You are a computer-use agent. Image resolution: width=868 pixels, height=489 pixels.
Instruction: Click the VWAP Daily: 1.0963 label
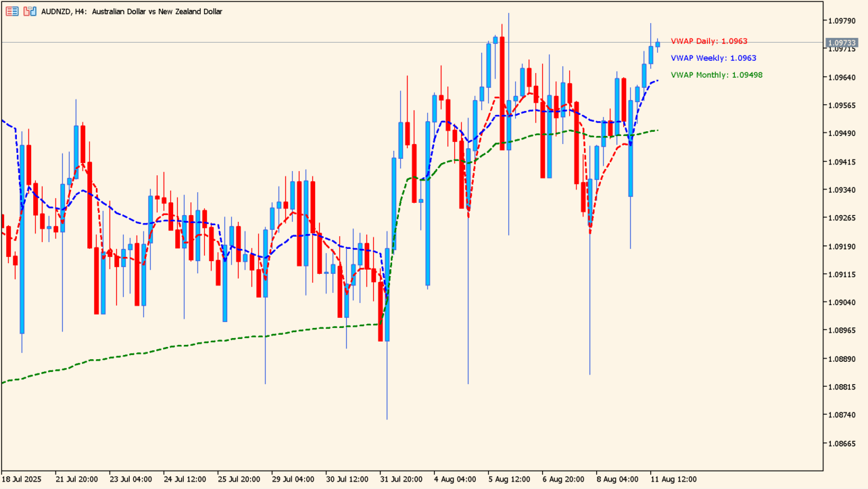pyautogui.click(x=708, y=41)
